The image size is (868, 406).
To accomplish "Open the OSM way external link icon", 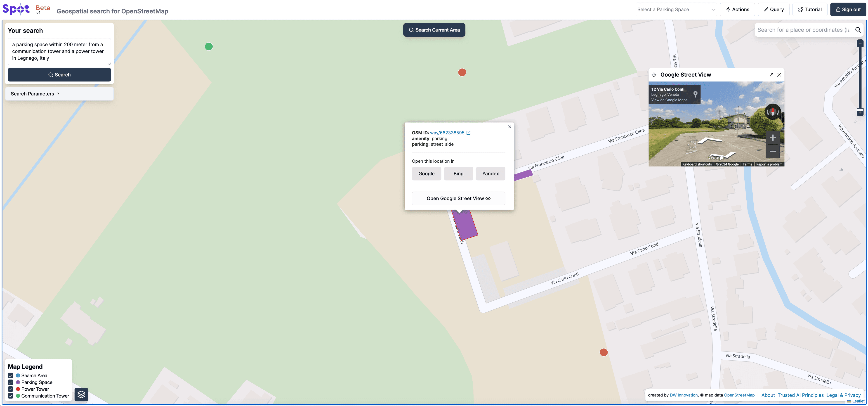I will click(x=468, y=133).
